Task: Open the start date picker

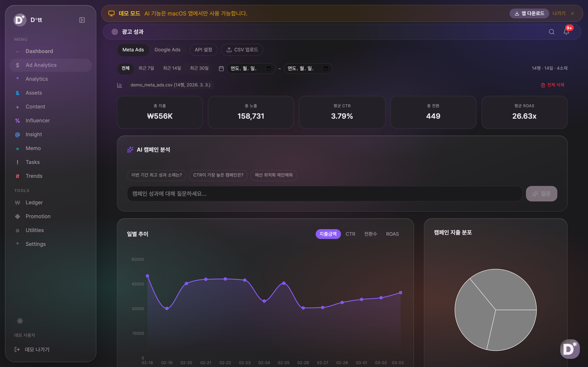Action: coord(268,69)
